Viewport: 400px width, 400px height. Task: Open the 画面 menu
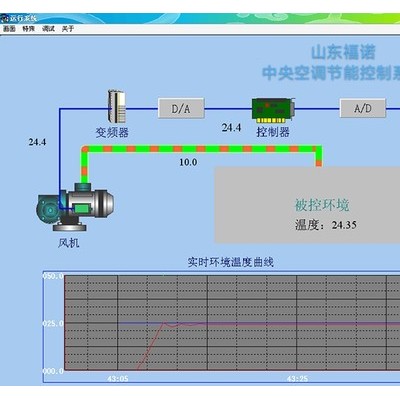pos(10,29)
